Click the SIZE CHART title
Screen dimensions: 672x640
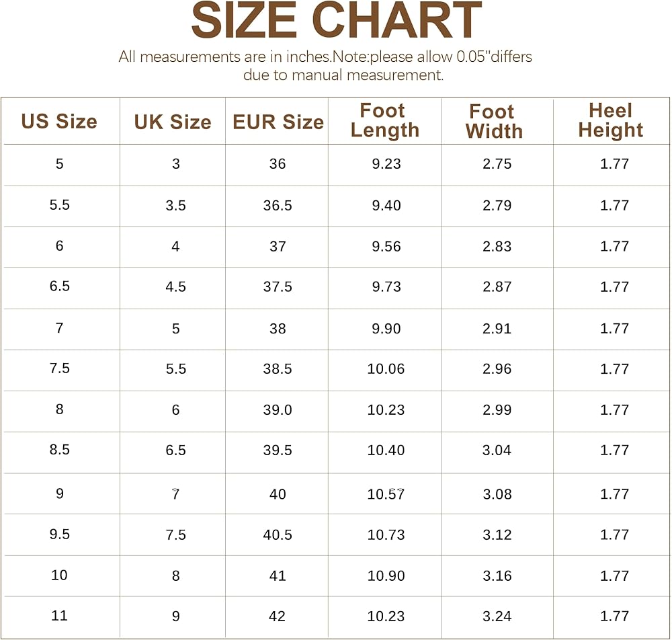(x=336, y=20)
